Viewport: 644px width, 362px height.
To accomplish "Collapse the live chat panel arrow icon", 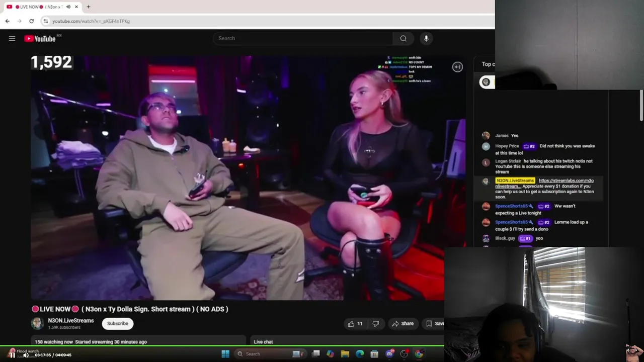I will (x=457, y=67).
